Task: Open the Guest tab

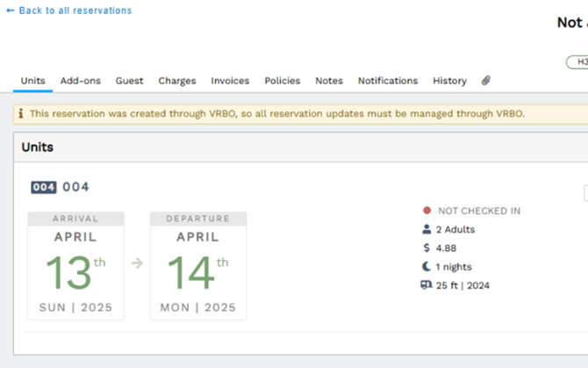Action: point(130,81)
